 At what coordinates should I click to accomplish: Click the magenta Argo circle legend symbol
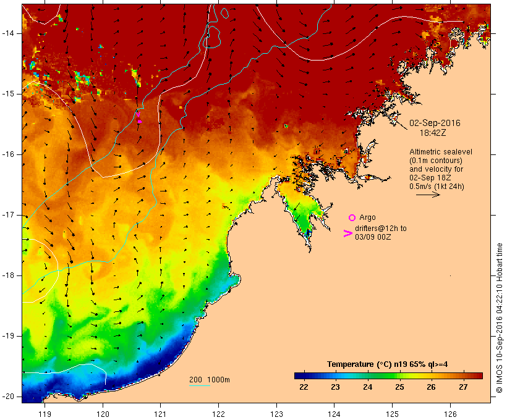pos(352,218)
